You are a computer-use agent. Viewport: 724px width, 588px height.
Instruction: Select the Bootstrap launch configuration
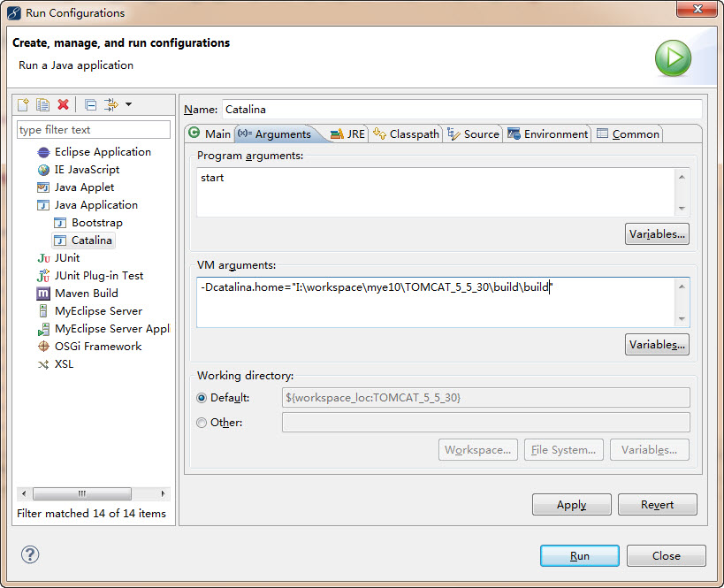96,223
